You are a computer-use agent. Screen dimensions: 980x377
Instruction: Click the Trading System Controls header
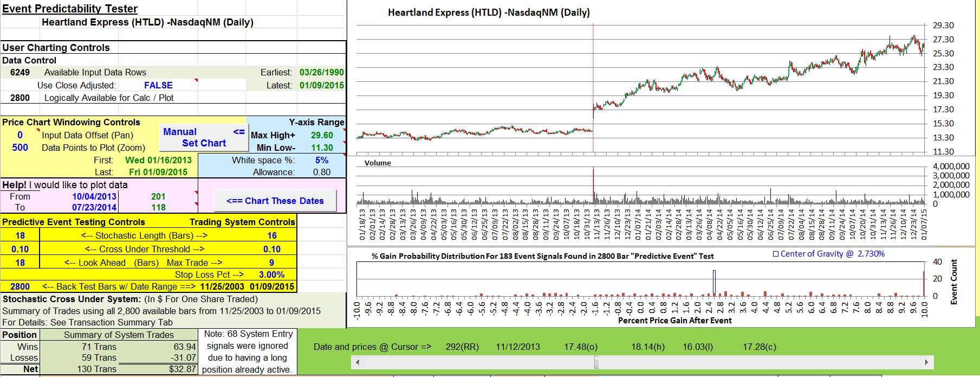[242, 222]
